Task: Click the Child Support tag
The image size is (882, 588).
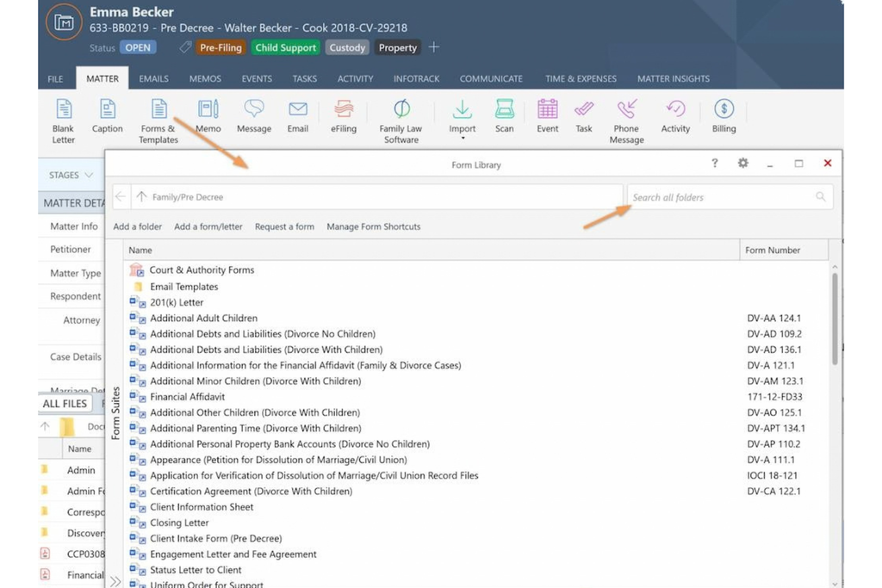Action: click(x=286, y=48)
